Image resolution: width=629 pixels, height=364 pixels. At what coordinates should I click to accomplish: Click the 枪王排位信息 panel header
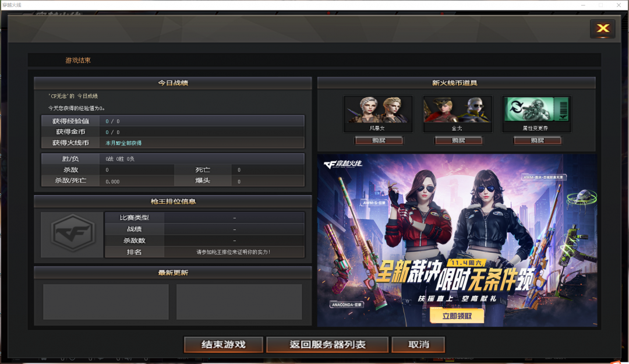[x=173, y=202]
